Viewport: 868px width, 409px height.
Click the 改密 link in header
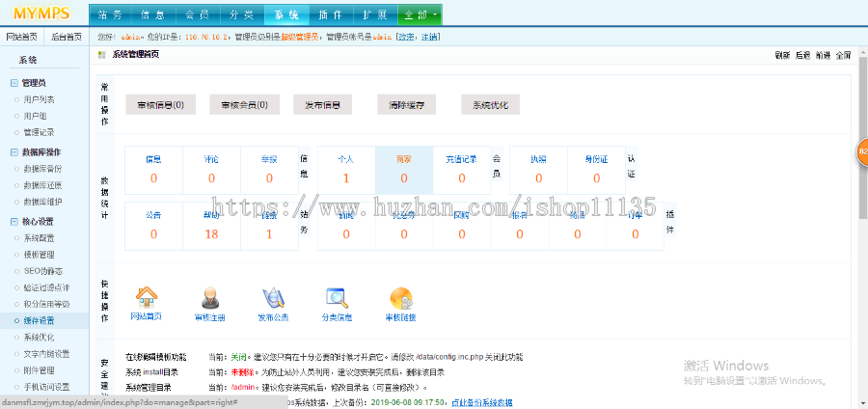coord(406,37)
